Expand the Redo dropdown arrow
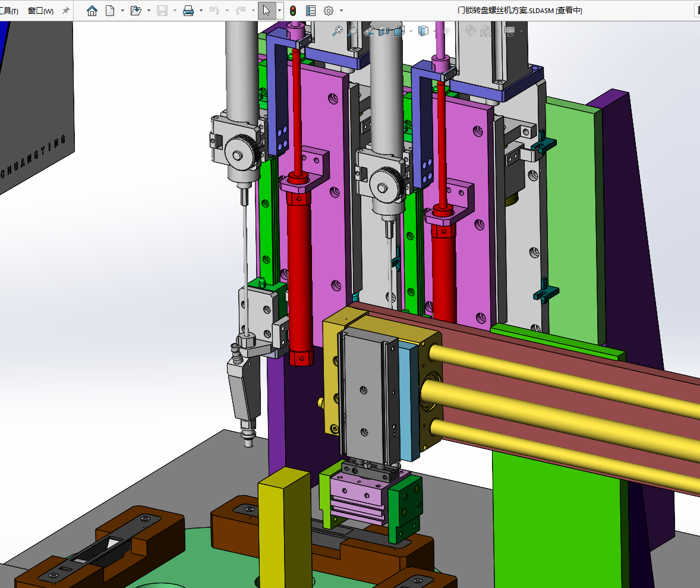 [253, 11]
